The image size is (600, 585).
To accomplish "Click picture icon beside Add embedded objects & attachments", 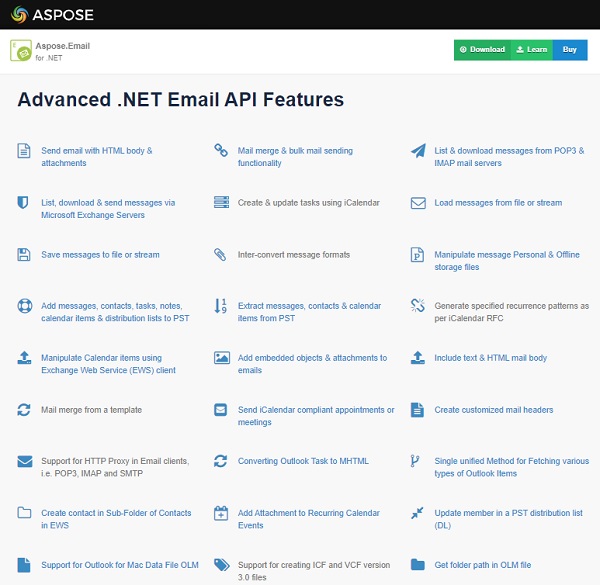I will tap(222, 357).
